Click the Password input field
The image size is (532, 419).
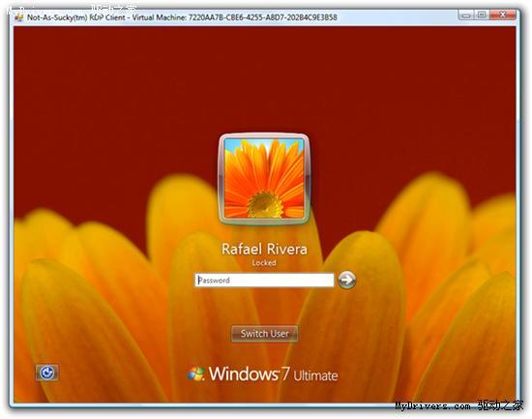(x=264, y=280)
